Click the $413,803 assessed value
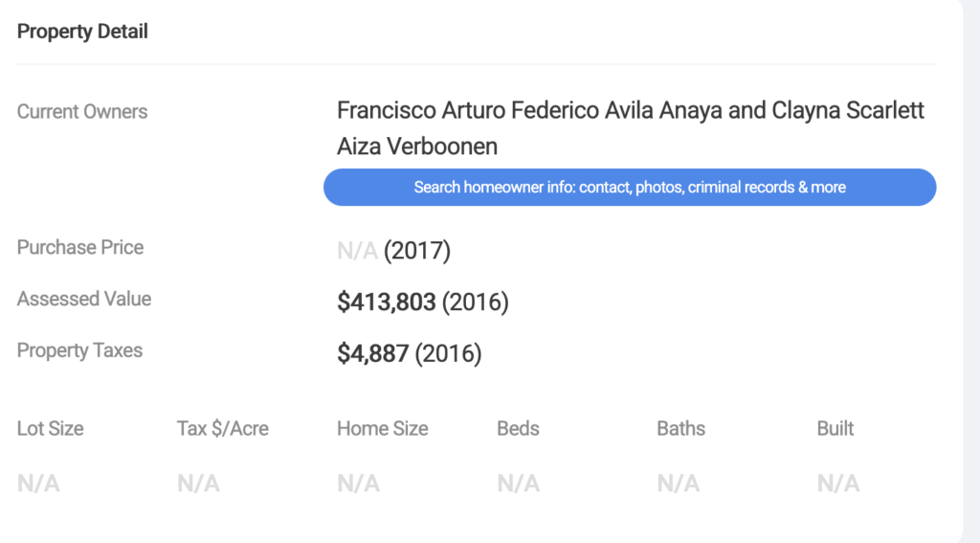 click(x=387, y=303)
